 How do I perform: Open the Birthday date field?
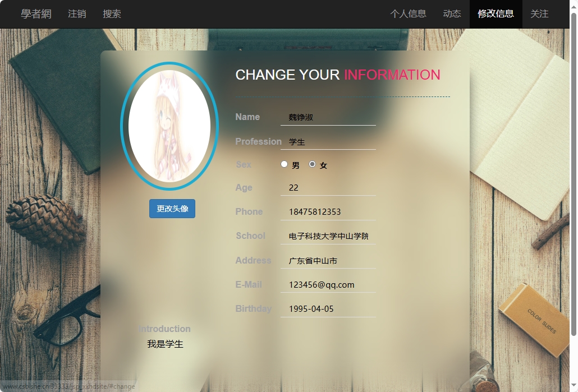point(328,308)
